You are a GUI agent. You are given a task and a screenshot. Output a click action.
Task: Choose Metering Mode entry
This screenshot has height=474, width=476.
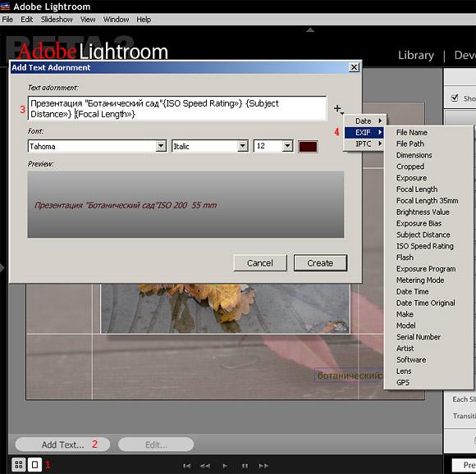[x=420, y=280]
